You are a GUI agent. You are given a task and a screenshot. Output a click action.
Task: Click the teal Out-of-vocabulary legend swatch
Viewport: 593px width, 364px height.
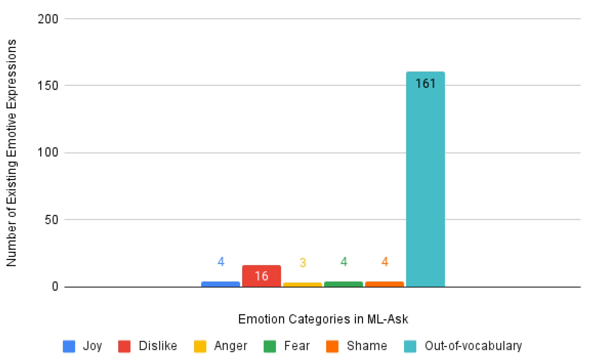coord(410,346)
